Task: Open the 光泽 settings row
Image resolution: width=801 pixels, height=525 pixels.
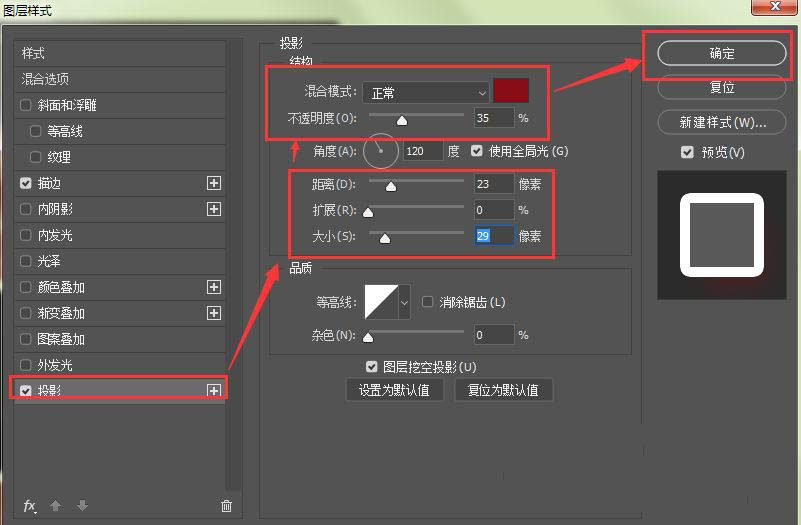Action: [120, 261]
